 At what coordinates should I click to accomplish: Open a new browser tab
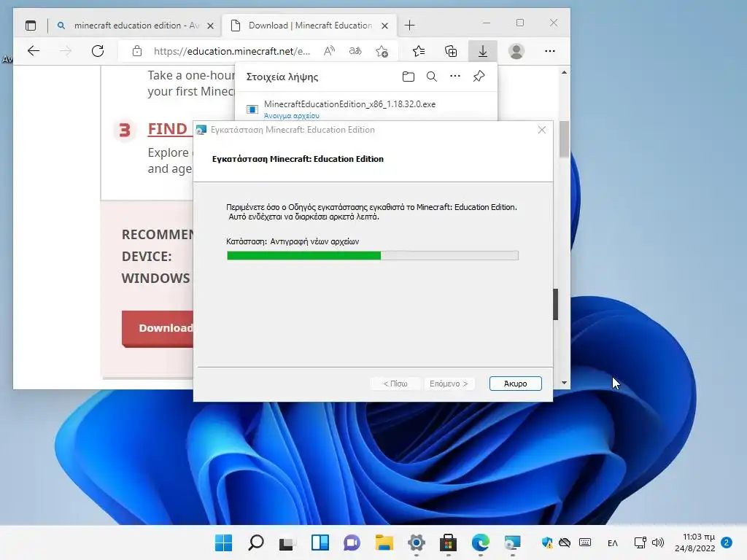(x=410, y=26)
